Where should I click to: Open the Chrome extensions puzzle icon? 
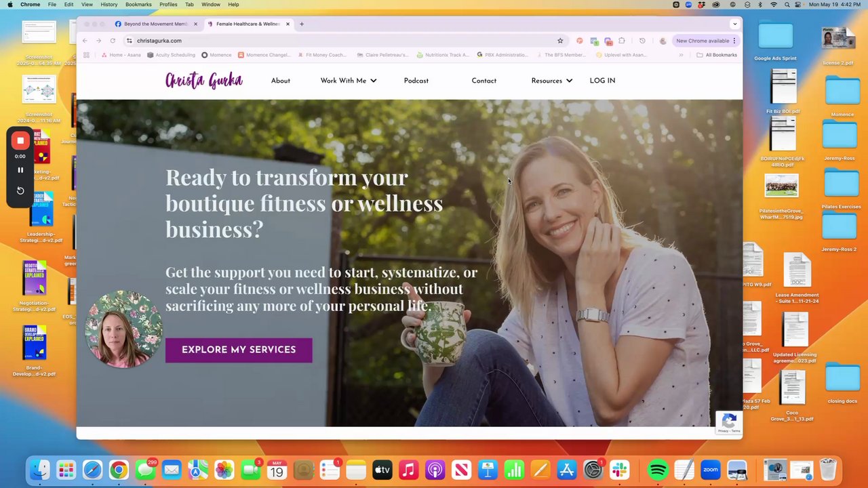click(x=622, y=41)
